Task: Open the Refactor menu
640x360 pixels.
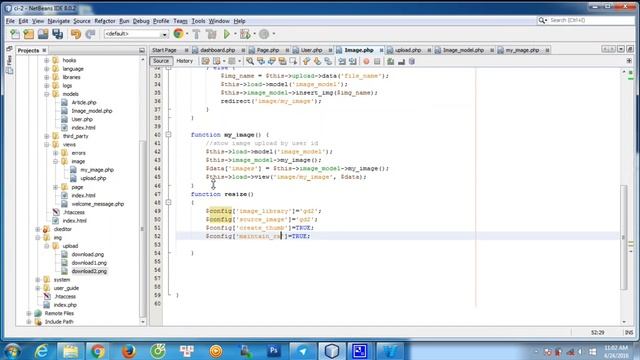Action: pyautogui.click(x=105, y=21)
